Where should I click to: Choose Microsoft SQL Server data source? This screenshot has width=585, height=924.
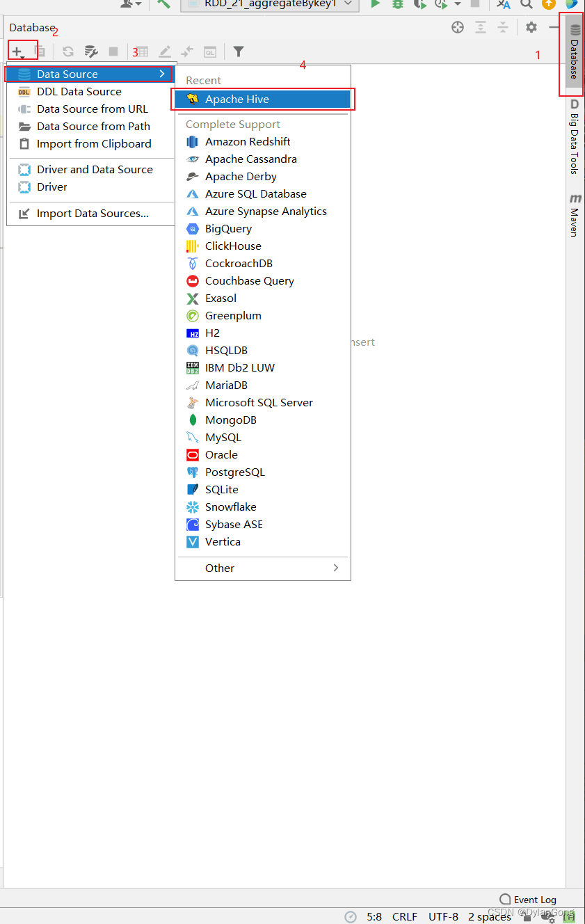point(263,402)
